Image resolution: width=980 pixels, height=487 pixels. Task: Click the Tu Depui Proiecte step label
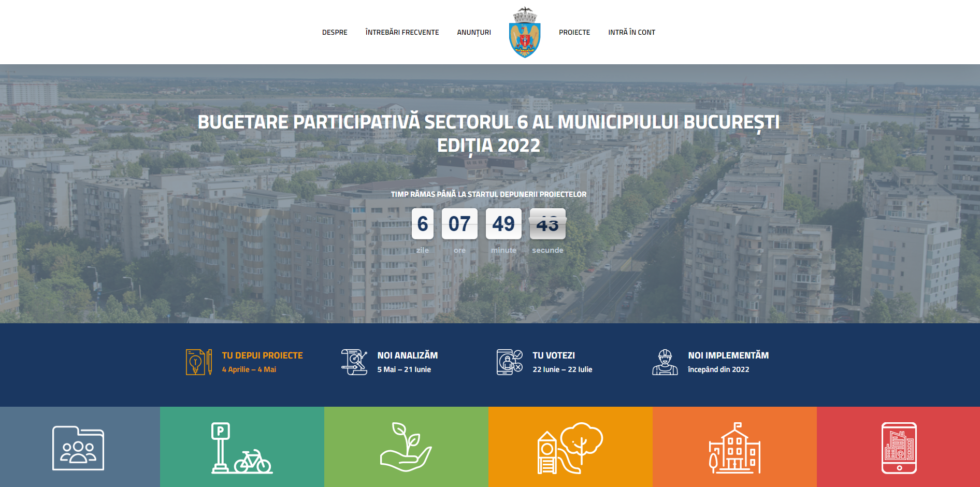coord(262,355)
